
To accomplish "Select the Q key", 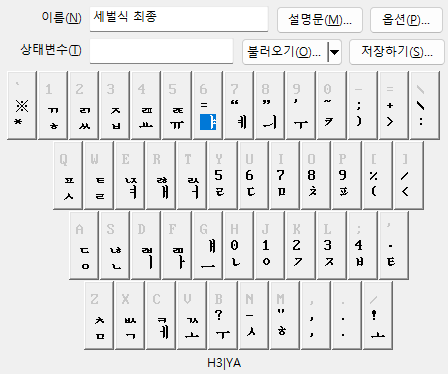I will coord(68,175).
